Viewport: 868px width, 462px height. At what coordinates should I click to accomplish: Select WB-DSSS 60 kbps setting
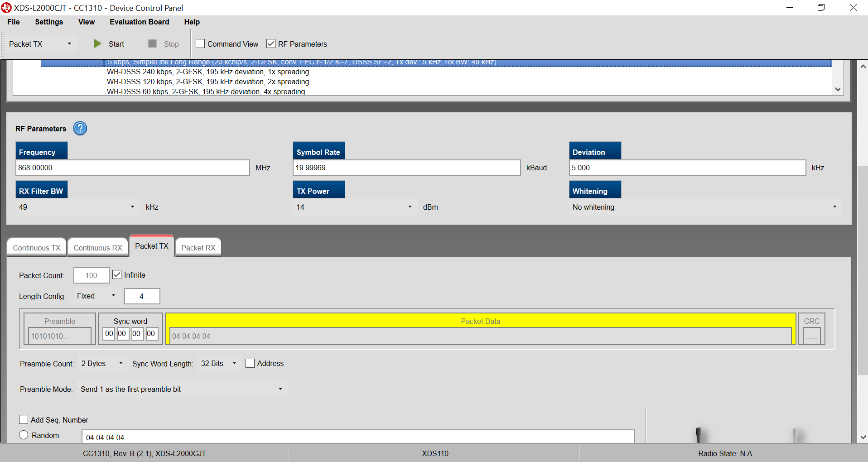(206, 91)
